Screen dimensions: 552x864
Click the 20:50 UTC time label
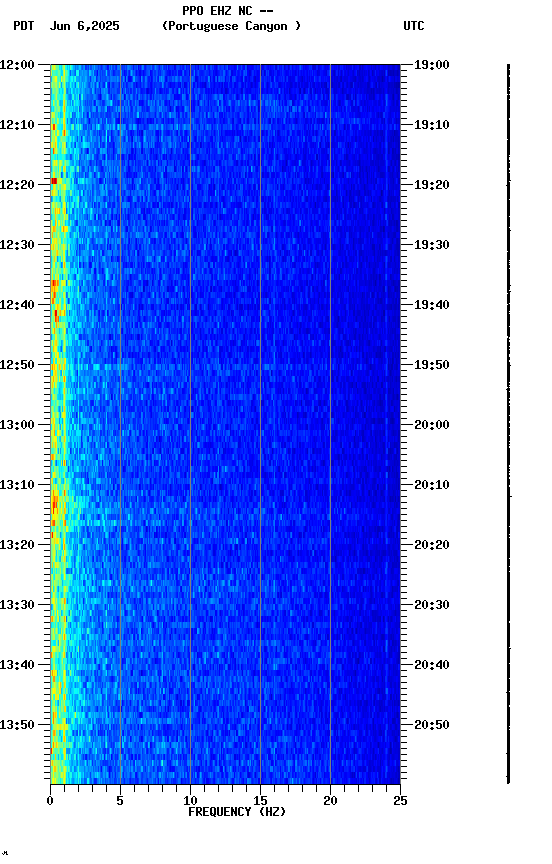[432, 726]
